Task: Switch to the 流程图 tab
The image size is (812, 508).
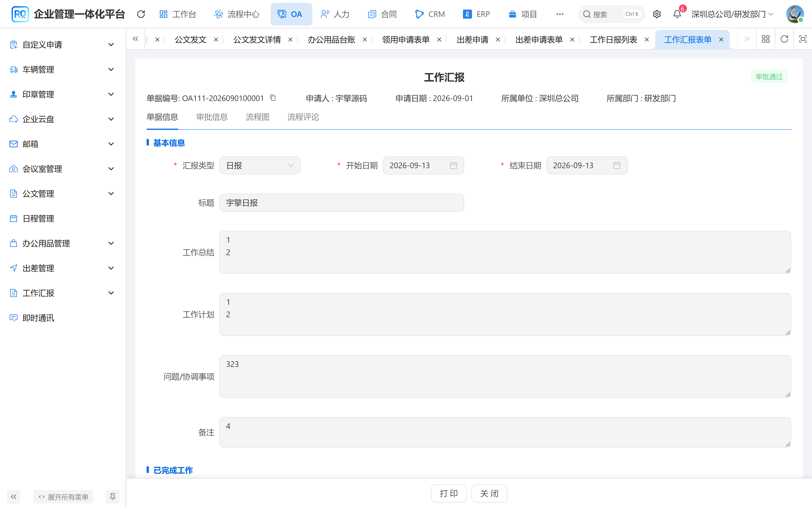Action: pos(257,117)
